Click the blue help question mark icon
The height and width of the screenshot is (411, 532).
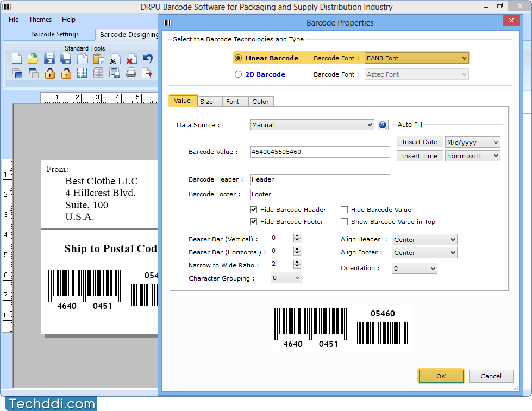(x=383, y=125)
